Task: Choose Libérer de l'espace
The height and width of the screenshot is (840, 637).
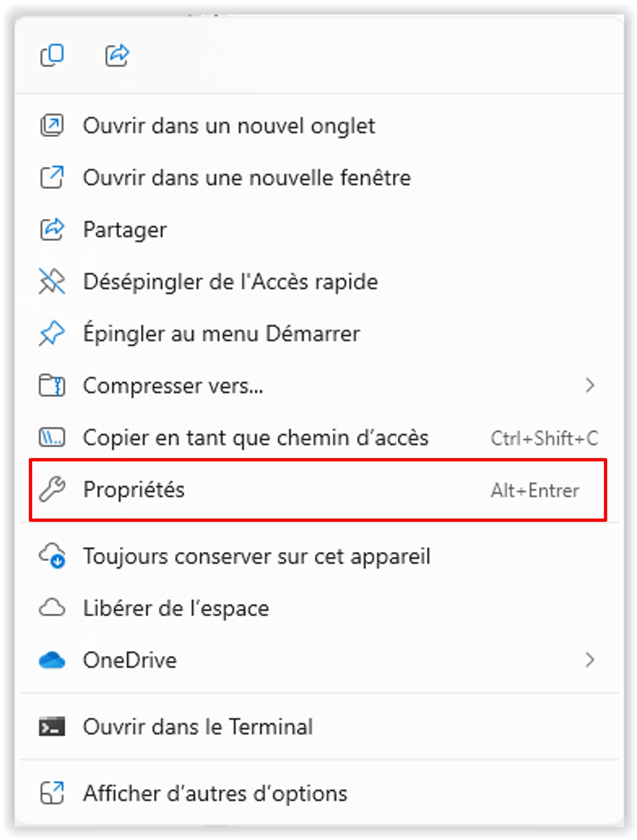Action: coord(319,608)
